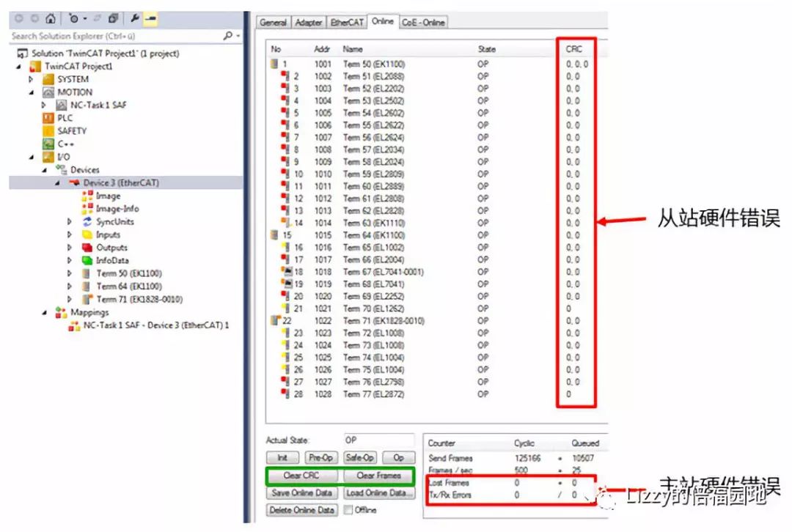Select Term 64 (EK1100) in the tree
The width and height of the screenshot is (792, 532).
click(x=129, y=287)
